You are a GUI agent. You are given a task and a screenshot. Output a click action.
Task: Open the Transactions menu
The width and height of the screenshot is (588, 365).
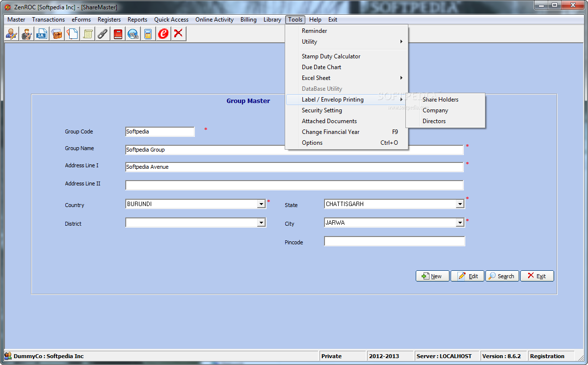49,20
